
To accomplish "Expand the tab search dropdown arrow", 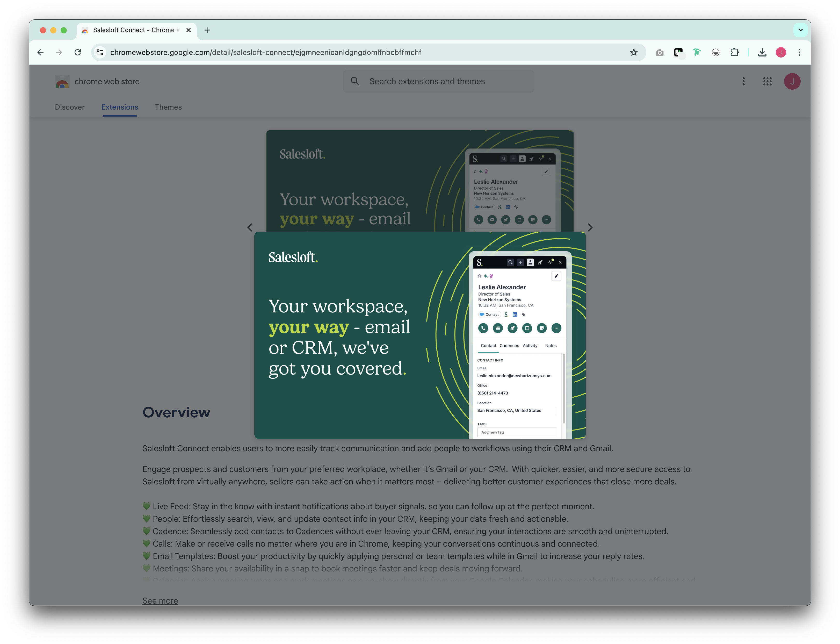I will pyautogui.click(x=800, y=30).
